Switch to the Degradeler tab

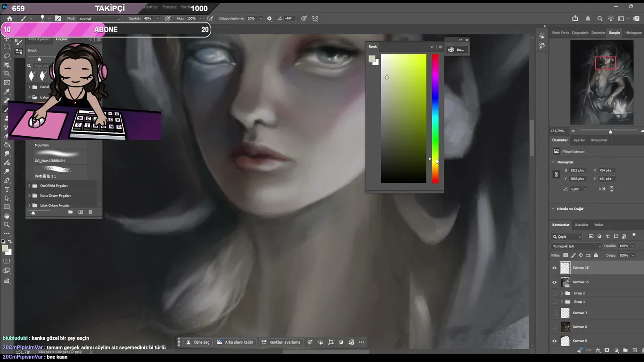click(580, 33)
